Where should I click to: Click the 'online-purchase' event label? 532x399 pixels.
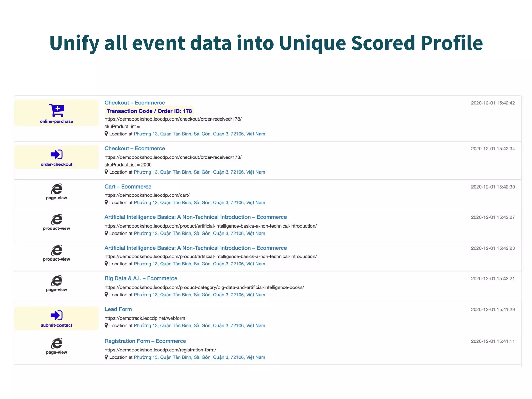point(57,121)
